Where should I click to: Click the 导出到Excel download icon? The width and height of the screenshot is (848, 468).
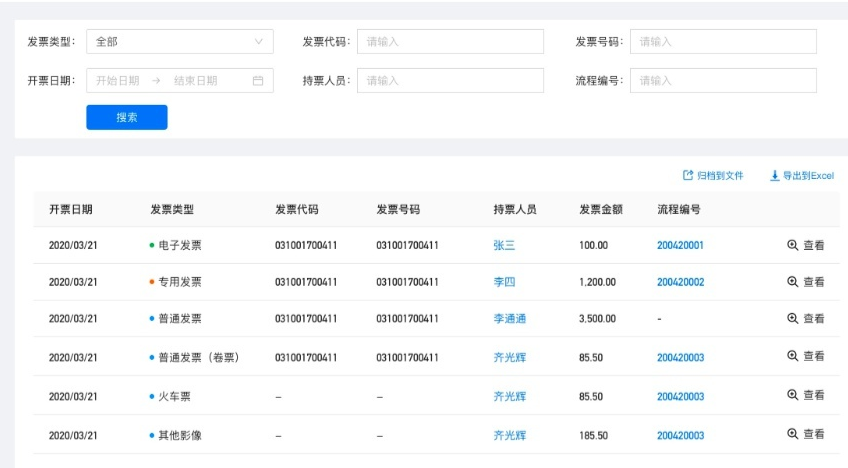click(774, 175)
